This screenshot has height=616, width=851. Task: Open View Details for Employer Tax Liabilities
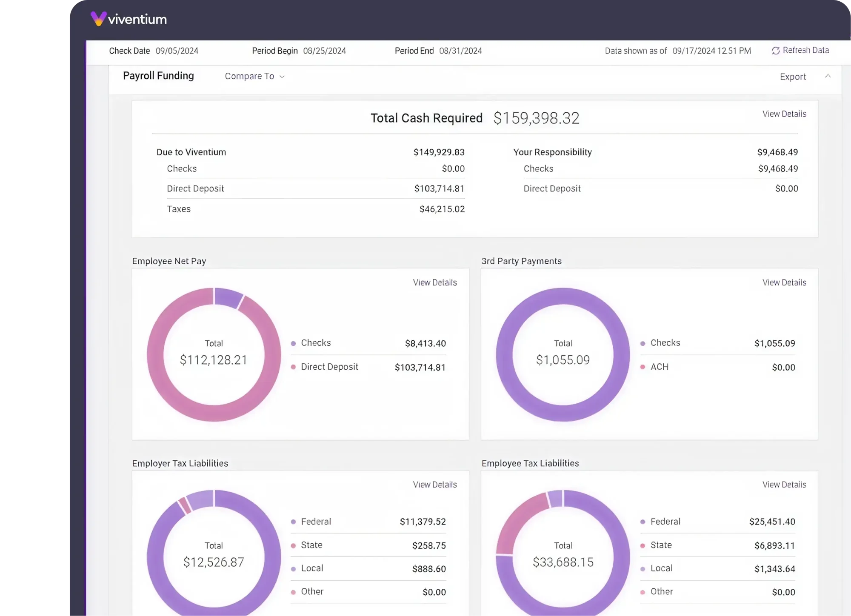pyautogui.click(x=434, y=485)
